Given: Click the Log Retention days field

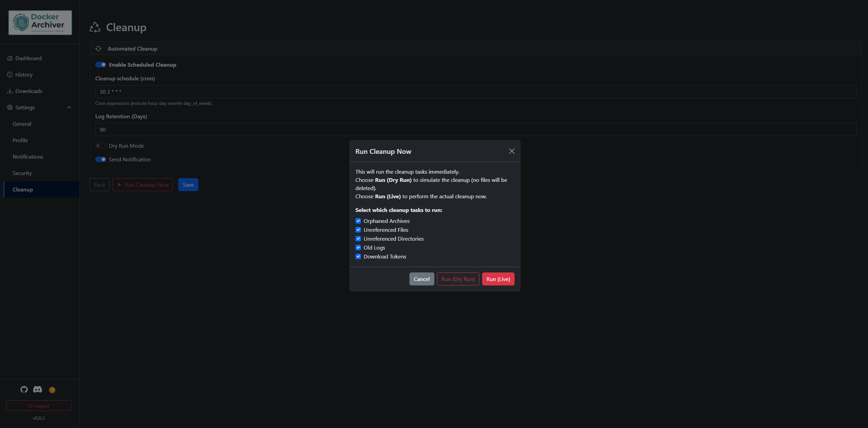Looking at the screenshot, I should pos(475,130).
